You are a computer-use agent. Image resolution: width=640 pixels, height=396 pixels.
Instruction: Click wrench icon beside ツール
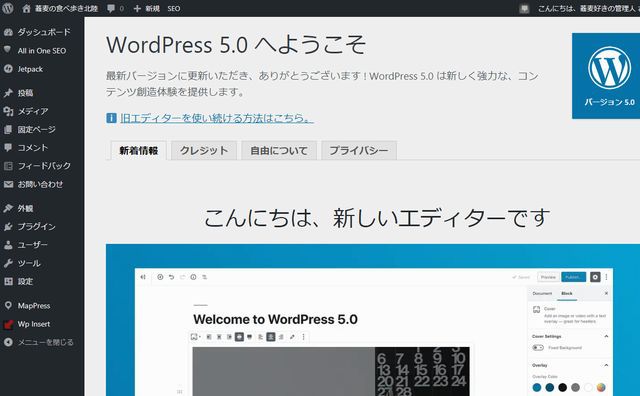pyautogui.click(x=8, y=263)
